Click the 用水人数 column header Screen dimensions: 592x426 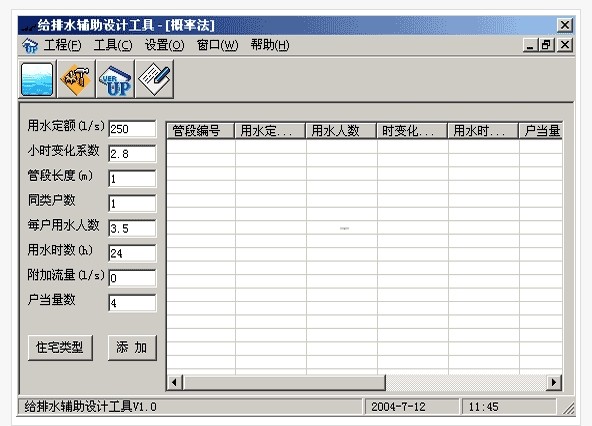(x=341, y=131)
